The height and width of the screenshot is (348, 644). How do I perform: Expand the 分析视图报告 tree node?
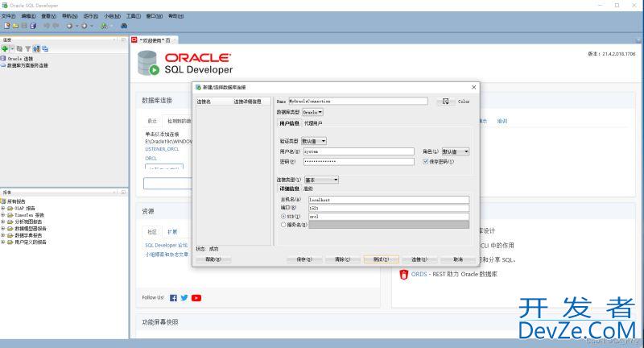tap(3, 222)
